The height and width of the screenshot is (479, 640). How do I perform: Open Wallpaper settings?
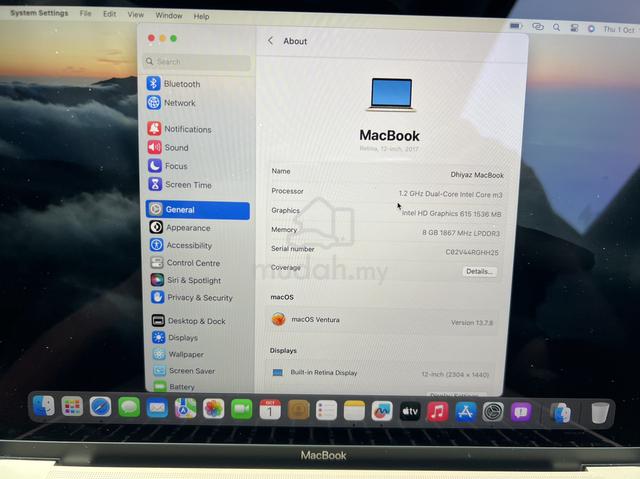pyautogui.click(x=178, y=354)
